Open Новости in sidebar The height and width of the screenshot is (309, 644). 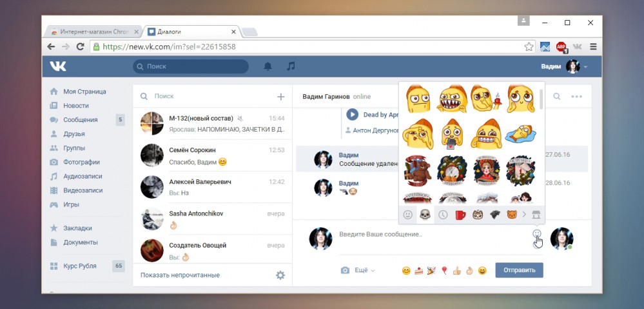point(76,106)
